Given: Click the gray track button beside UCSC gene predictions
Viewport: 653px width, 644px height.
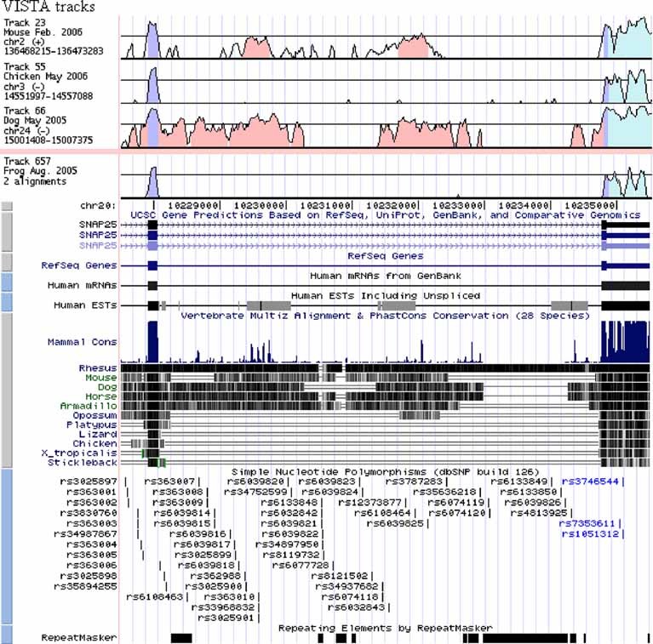Looking at the screenshot, I should 7,231.
